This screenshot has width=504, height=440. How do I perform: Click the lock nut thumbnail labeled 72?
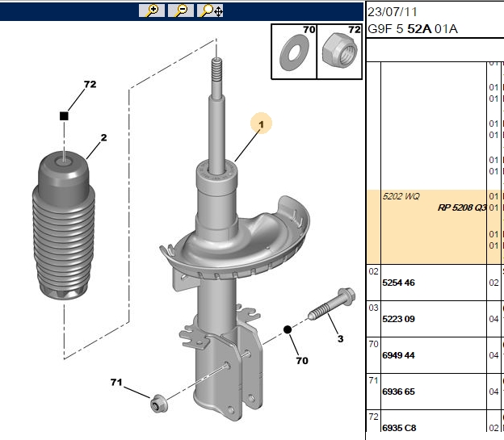click(x=339, y=52)
